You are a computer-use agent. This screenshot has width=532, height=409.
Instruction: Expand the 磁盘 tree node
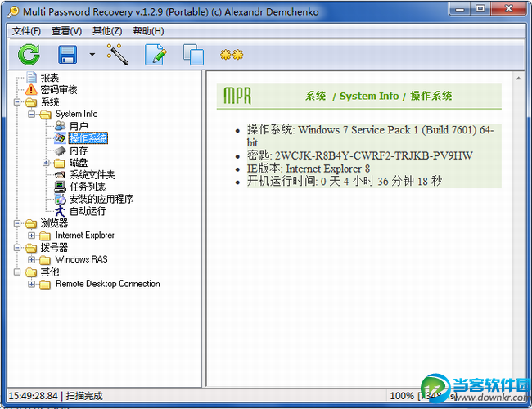point(46,163)
